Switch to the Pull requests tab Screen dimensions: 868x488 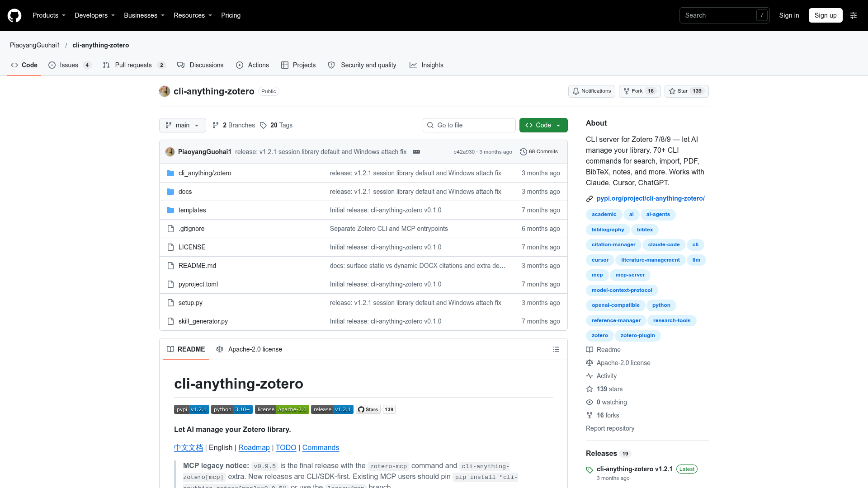click(134, 65)
